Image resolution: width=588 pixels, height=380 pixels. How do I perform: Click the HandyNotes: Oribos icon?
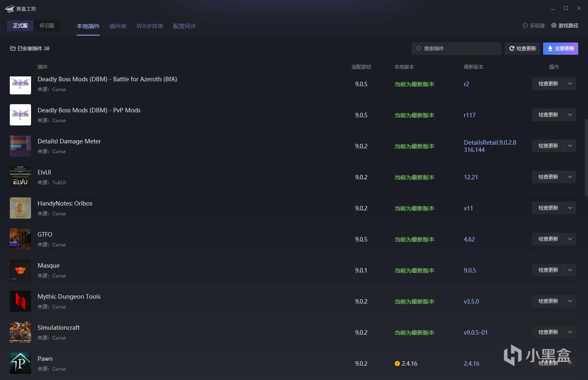click(20, 208)
